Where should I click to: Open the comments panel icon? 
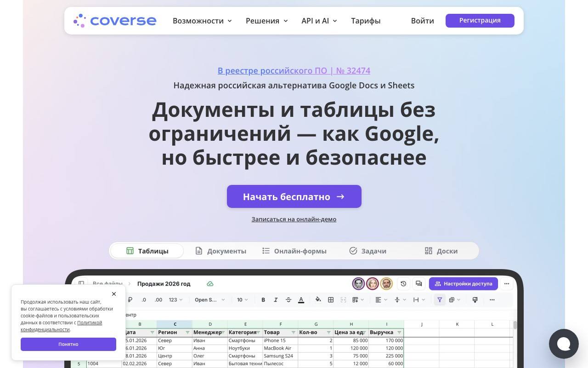[x=418, y=284]
